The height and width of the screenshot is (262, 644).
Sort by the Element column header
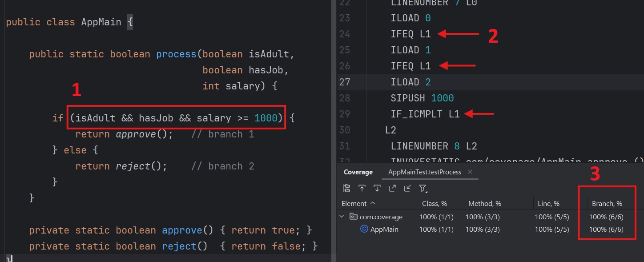[354, 204]
